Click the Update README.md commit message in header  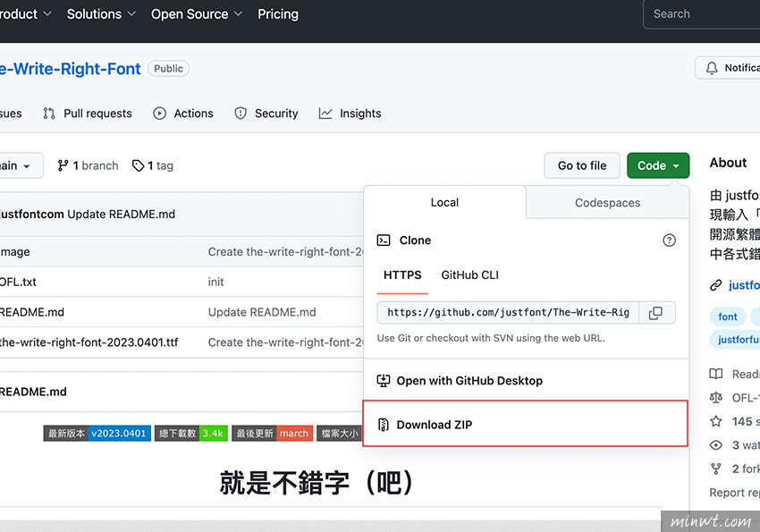(x=122, y=215)
